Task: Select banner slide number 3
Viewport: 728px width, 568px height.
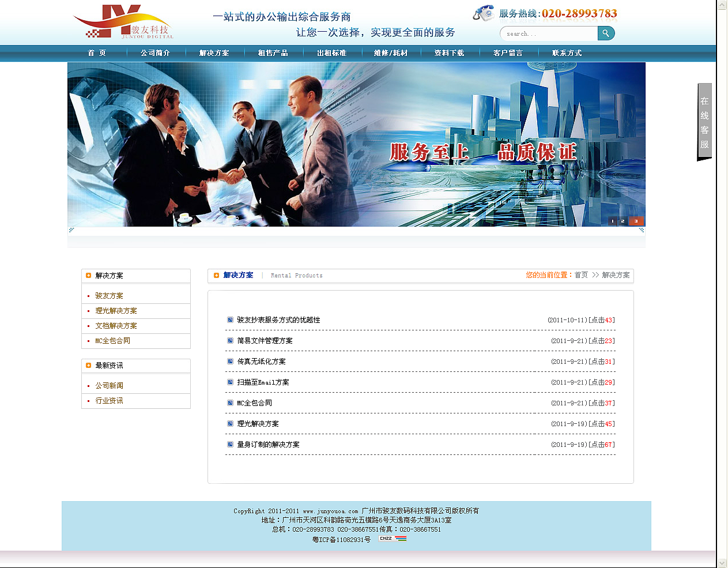Action: [636, 221]
